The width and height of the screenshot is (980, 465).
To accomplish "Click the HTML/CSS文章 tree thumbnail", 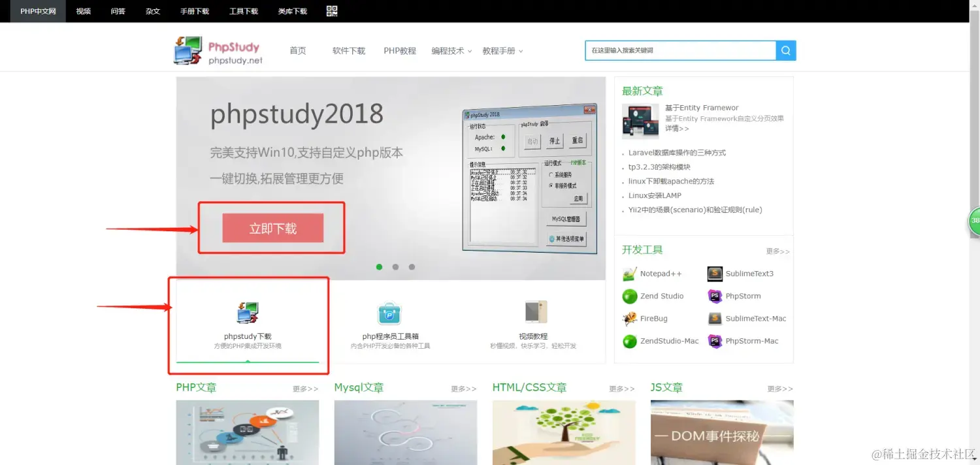I will pos(564,432).
